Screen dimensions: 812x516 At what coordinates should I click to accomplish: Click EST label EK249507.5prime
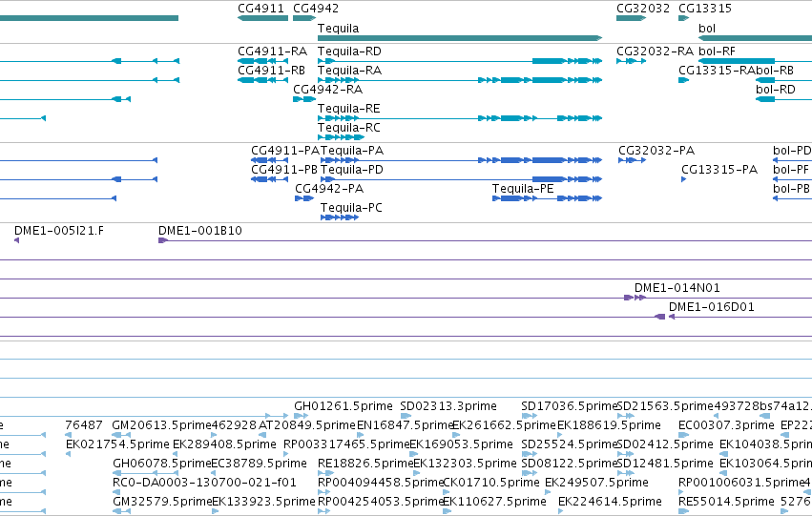point(596,483)
